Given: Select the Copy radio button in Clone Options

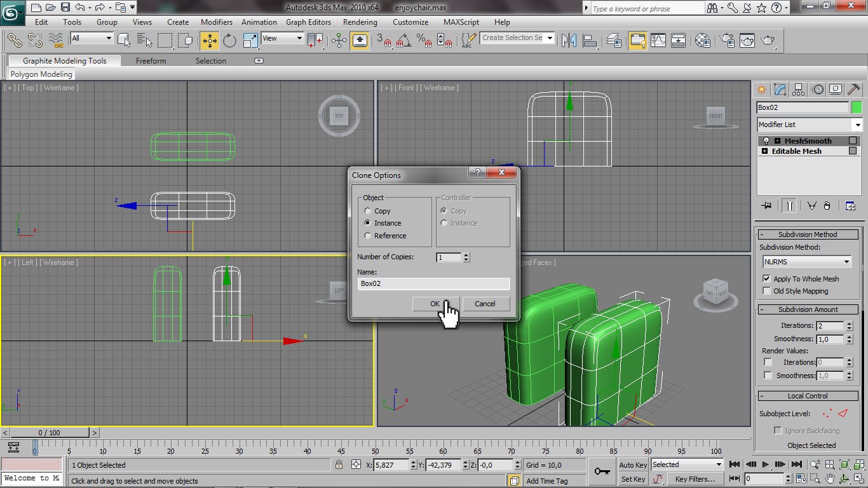Looking at the screenshot, I should pyautogui.click(x=367, y=210).
